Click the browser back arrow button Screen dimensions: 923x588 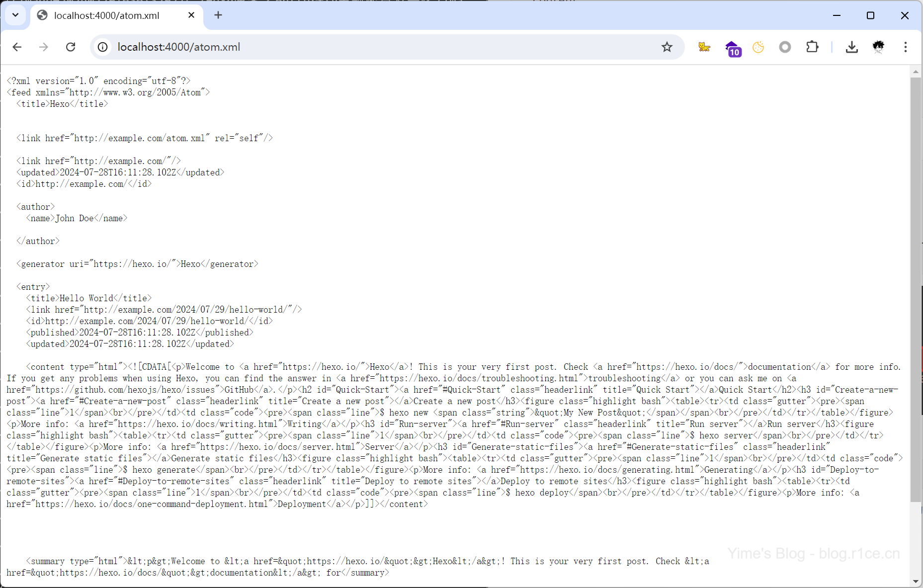coord(17,47)
